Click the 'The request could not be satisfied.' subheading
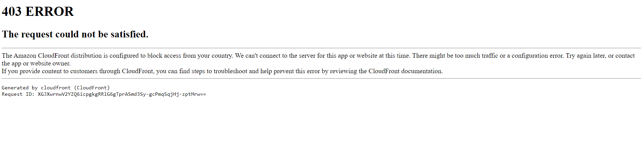The height and width of the screenshot is (145, 644). click(x=75, y=34)
